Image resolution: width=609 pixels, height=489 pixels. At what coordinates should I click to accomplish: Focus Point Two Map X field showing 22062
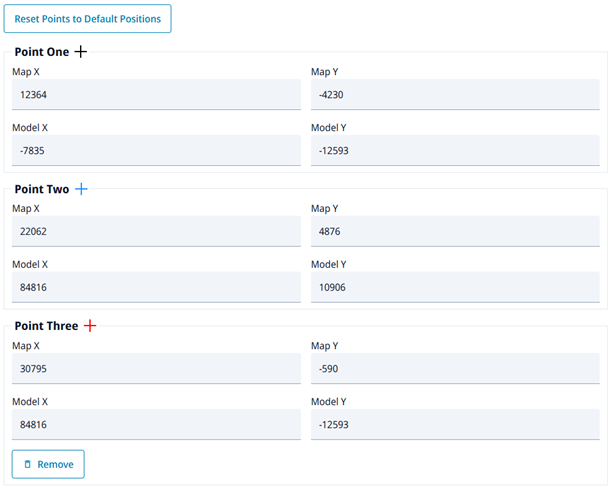pos(156,232)
